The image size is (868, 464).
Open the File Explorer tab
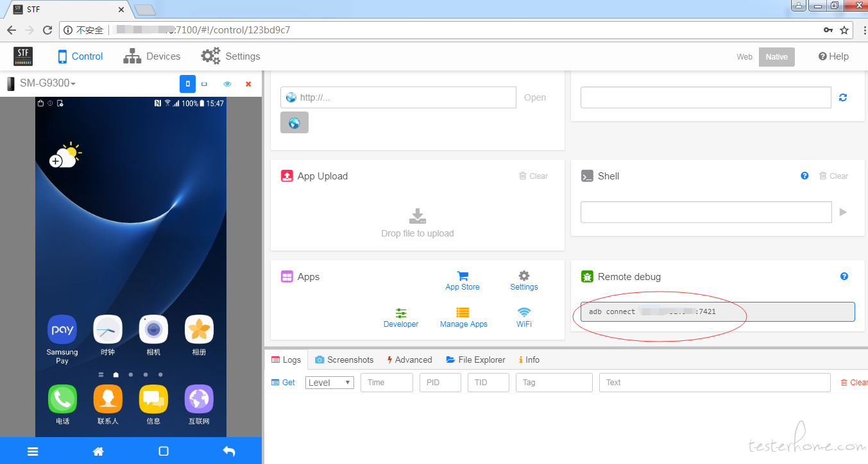[475, 360]
